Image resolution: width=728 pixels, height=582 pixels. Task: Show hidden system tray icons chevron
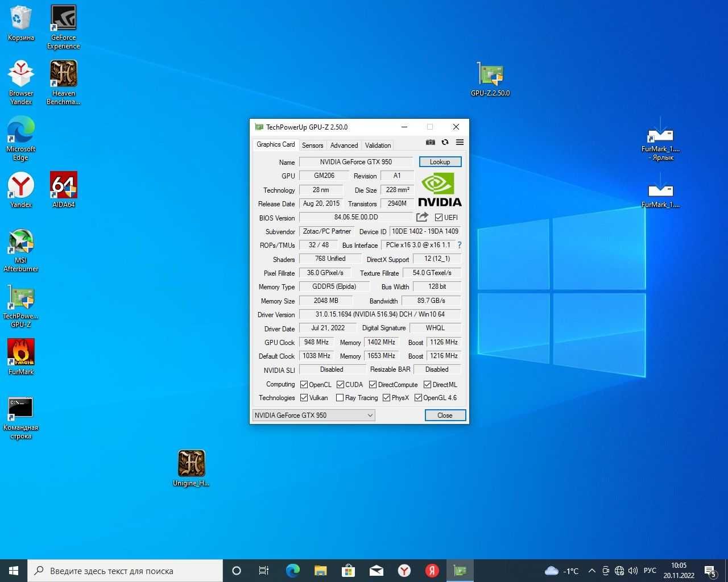[591, 571]
